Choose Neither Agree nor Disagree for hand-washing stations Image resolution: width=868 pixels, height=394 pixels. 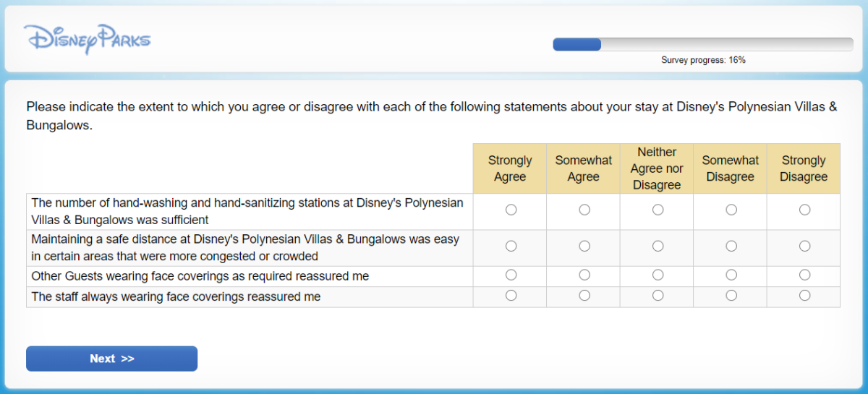[658, 210]
